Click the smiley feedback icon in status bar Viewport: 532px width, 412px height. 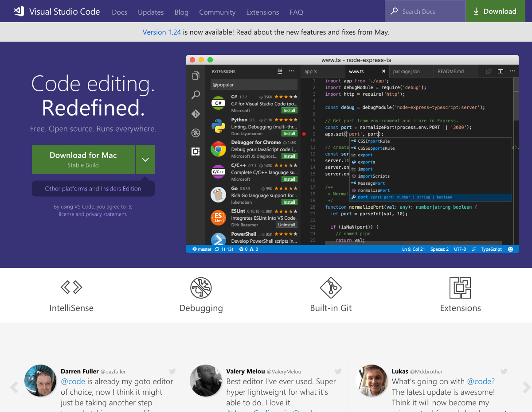510,249
